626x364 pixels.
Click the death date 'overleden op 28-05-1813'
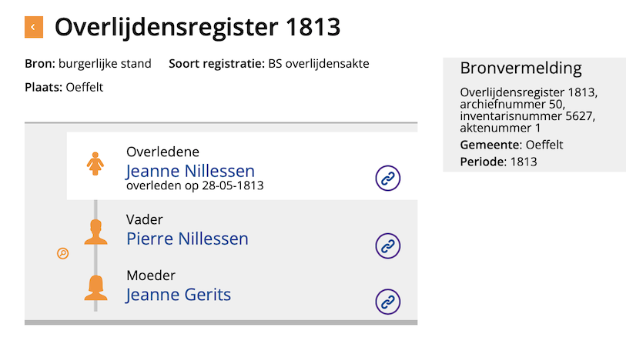[195, 185]
